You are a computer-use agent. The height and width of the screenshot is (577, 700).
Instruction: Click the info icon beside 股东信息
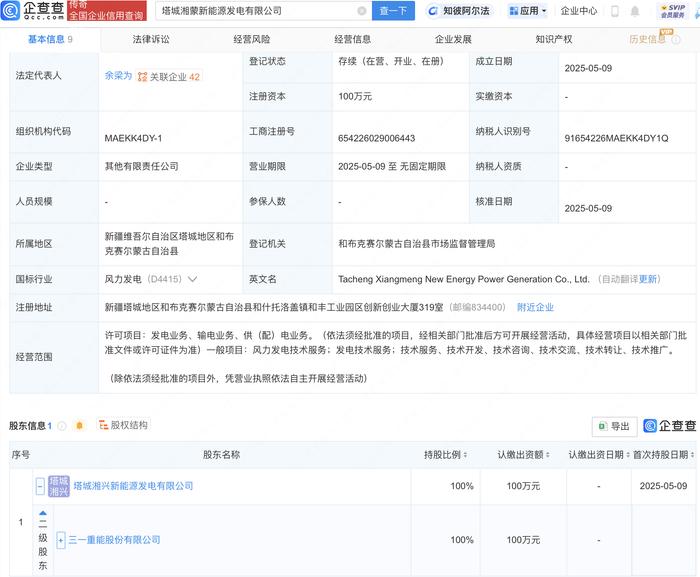point(62,426)
